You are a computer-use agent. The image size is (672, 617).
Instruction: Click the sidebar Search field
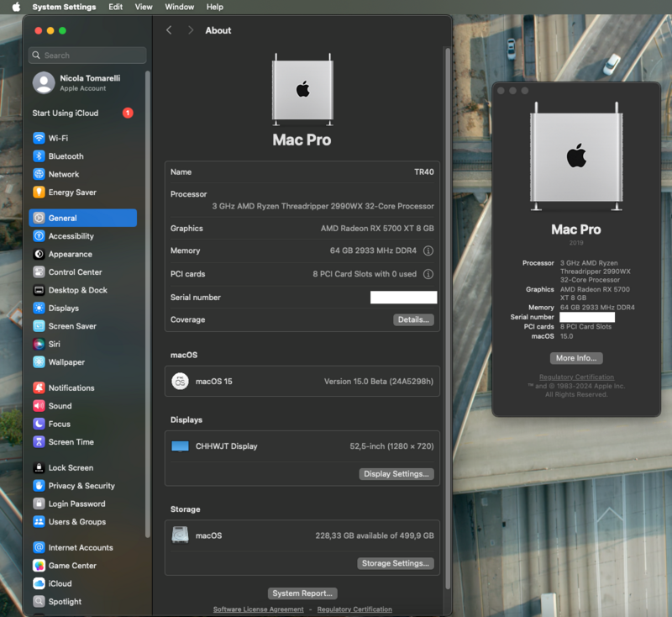point(88,55)
